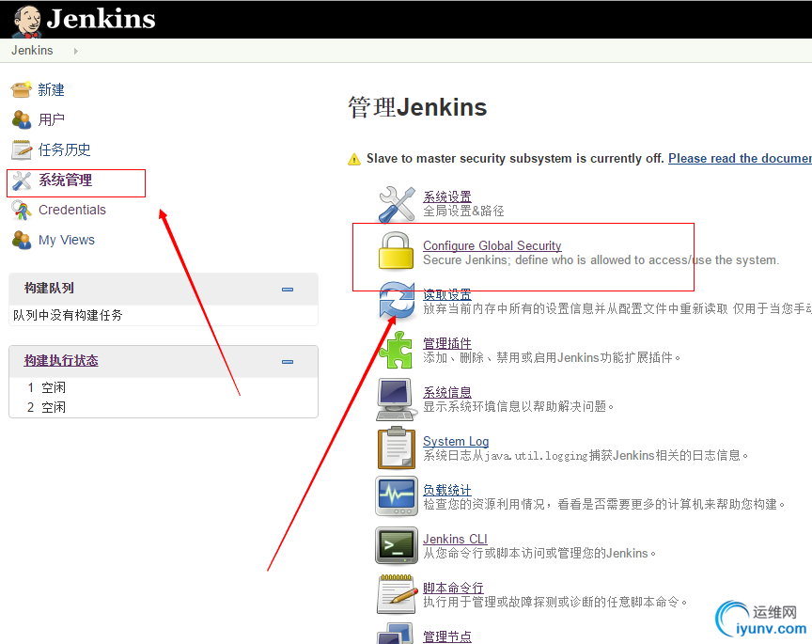Click the 用户 people icon in sidebar

22,119
